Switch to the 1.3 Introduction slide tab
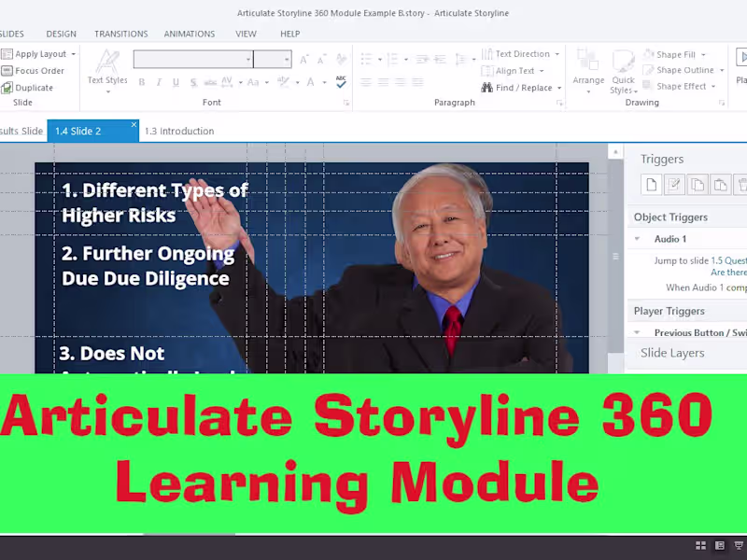 (x=179, y=131)
